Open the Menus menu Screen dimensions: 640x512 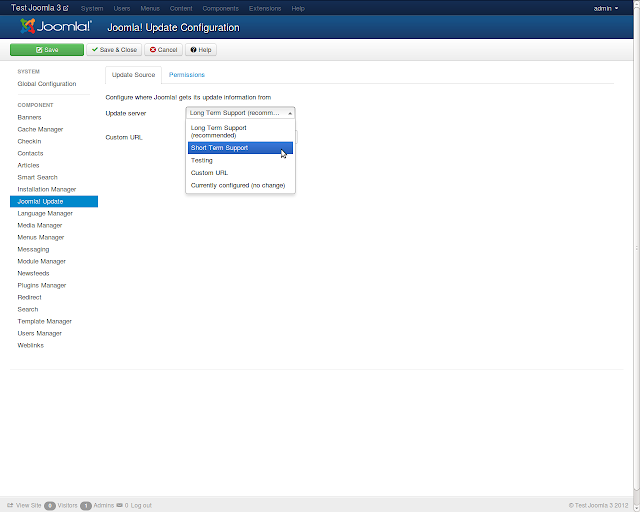coord(150,8)
